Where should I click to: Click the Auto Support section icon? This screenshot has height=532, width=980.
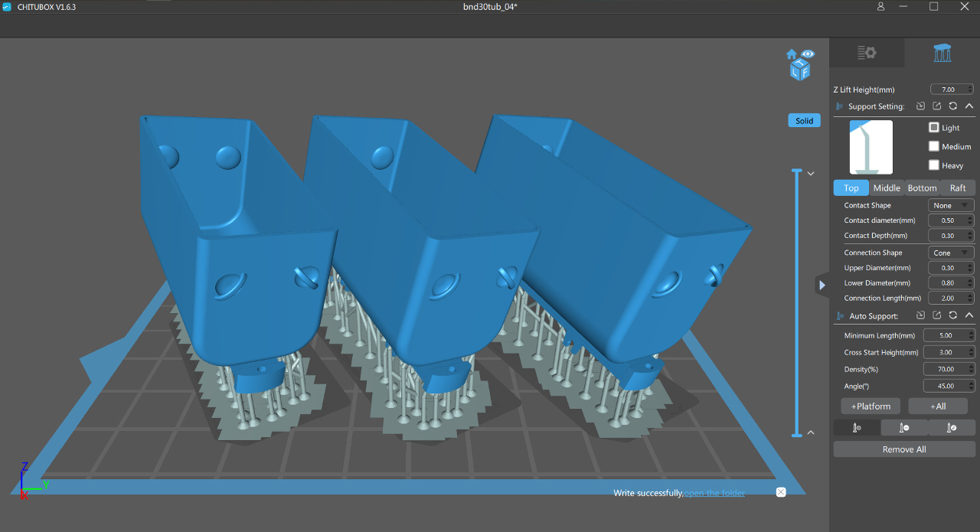click(x=839, y=315)
